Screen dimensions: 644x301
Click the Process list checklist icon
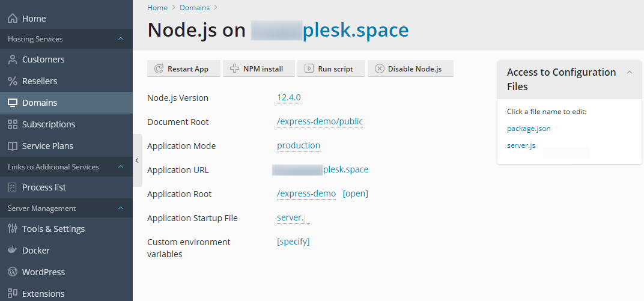tap(13, 187)
